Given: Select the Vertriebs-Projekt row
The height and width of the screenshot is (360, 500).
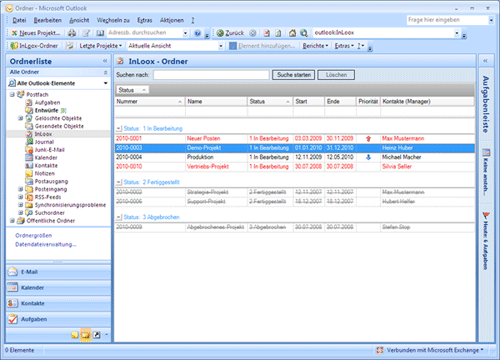Looking at the screenshot, I should (295, 167).
